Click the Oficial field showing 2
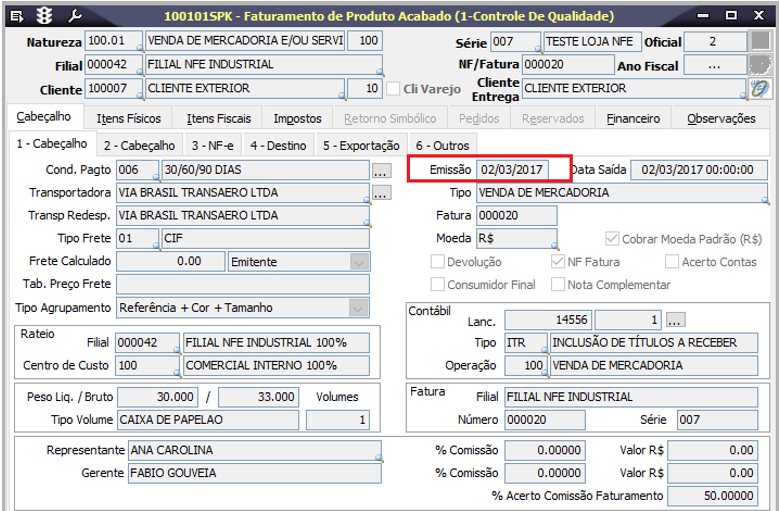The height and width of the screenshot is (511, 780). point(715,41)
